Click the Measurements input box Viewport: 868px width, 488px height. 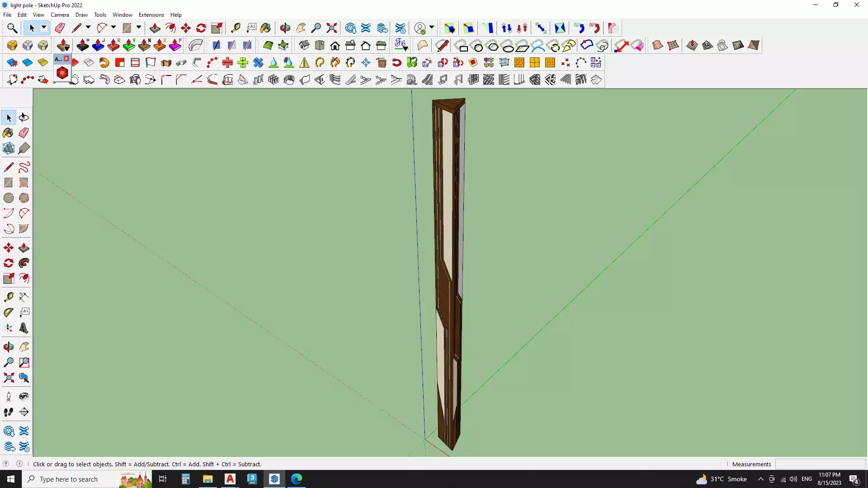pos(820,464)
